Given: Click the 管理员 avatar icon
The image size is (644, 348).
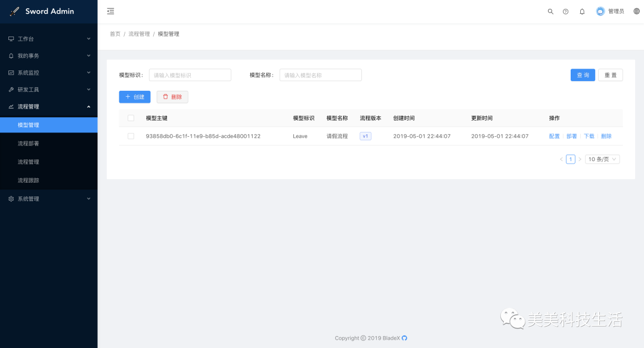Looking at the screenshot, I should 600,11.
